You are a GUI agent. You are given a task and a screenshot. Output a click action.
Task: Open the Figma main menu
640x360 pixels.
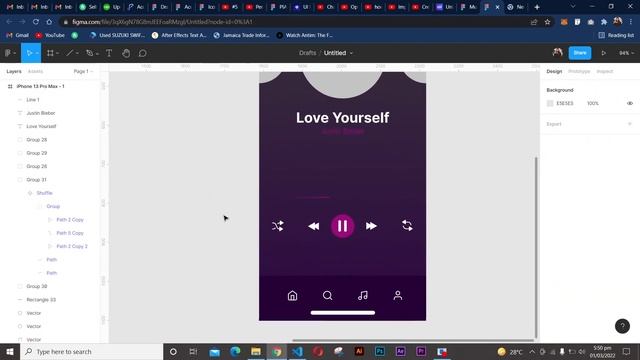tap(8, 53)
